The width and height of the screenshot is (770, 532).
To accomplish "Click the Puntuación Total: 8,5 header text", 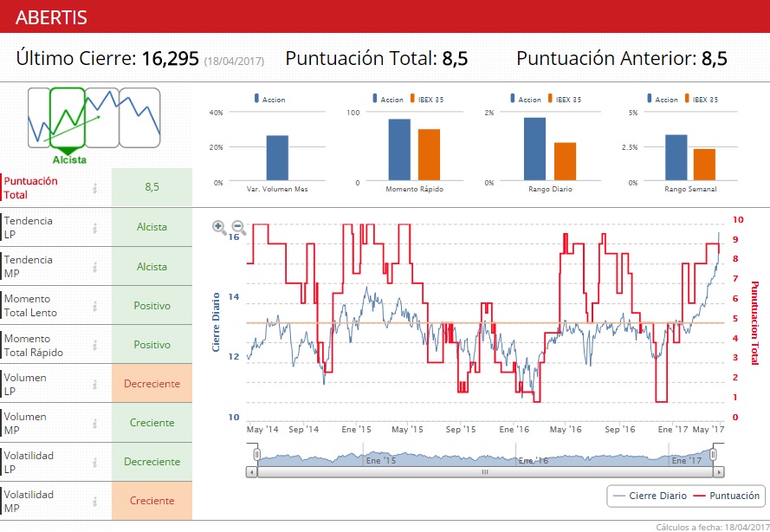I will coord(377,58).
